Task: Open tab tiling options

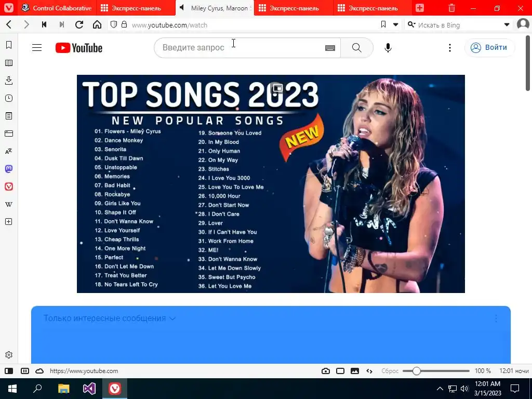Action: pos(25,371)
